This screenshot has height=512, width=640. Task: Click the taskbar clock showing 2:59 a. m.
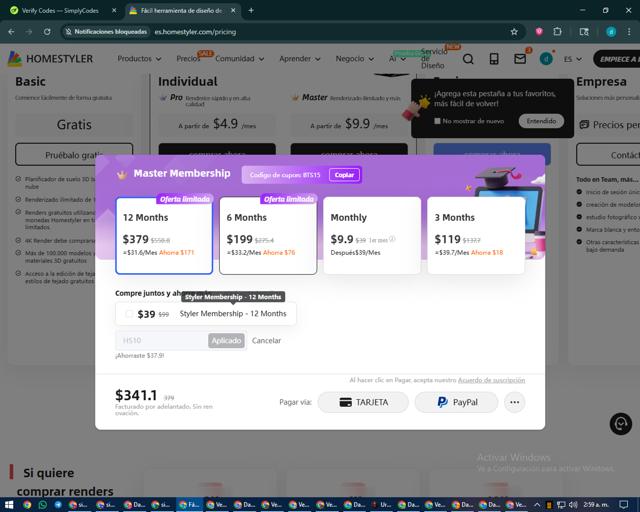click(596, 505)
